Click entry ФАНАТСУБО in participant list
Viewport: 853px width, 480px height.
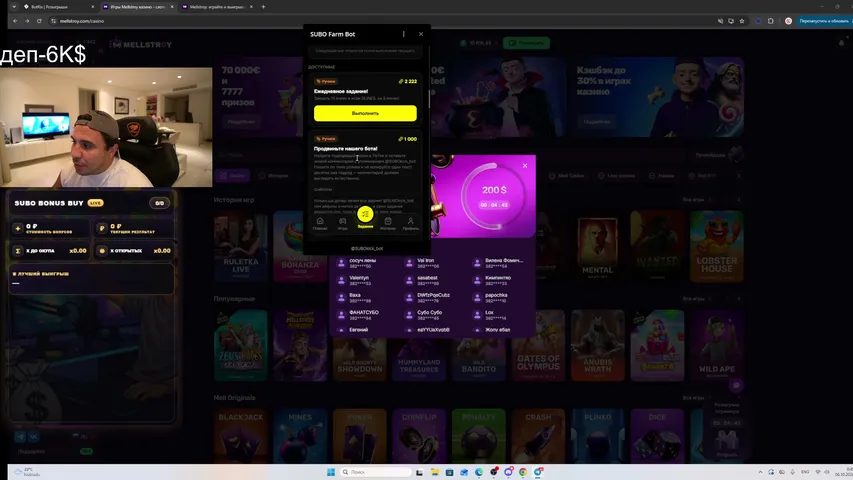click(x=359, y=315)
